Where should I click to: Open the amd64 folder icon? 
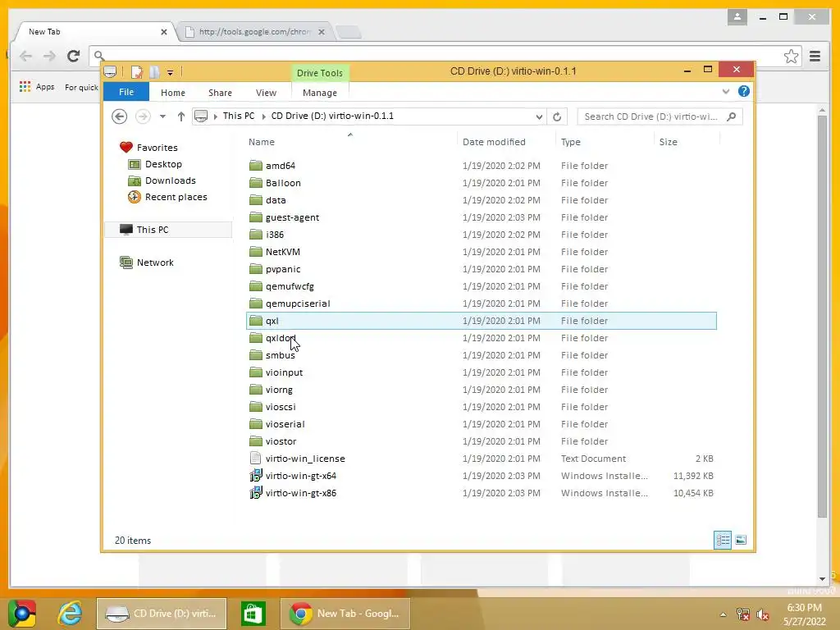(256, 166)
